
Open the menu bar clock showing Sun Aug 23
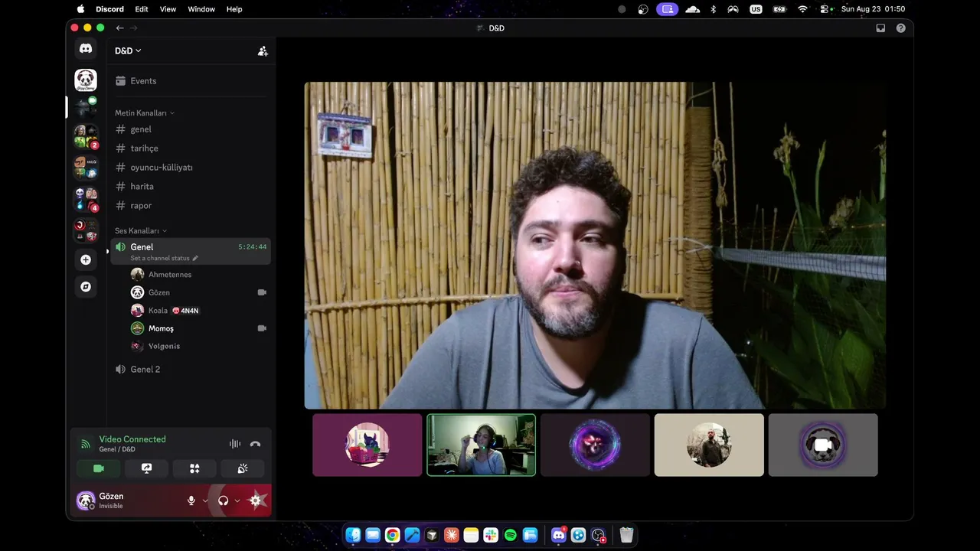point(873,9)
